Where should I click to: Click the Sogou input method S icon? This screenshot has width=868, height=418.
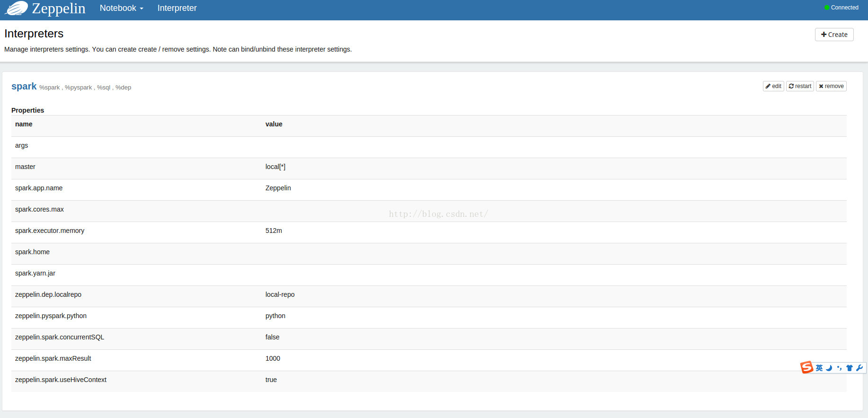click(806, 367)
